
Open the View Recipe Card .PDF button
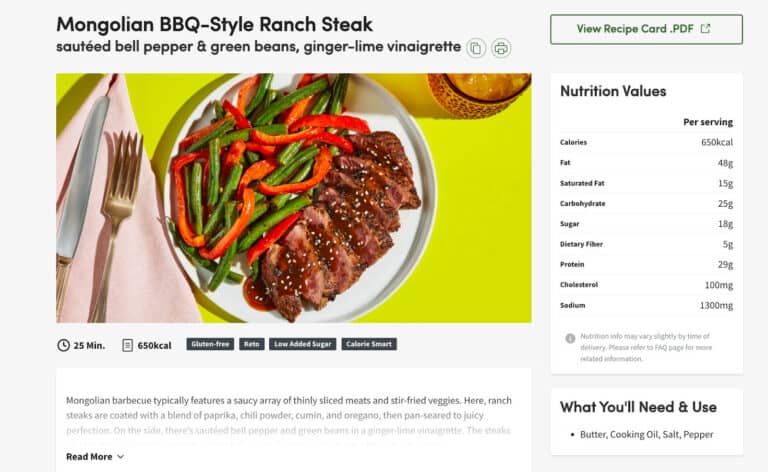point(646,29)
